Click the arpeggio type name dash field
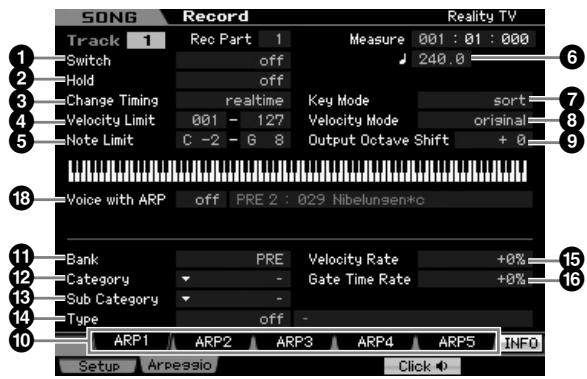 click(413, 319)
